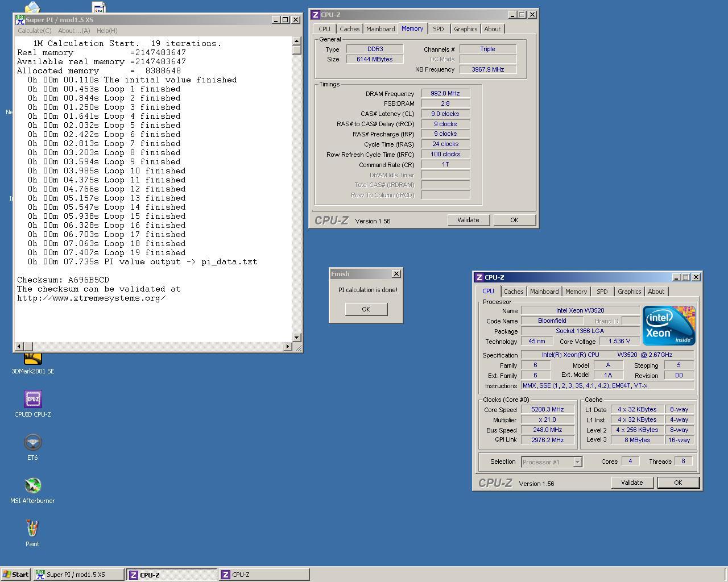Select the second CPU-Z taskbar button

pyautogui.click(x=264, y=575)
